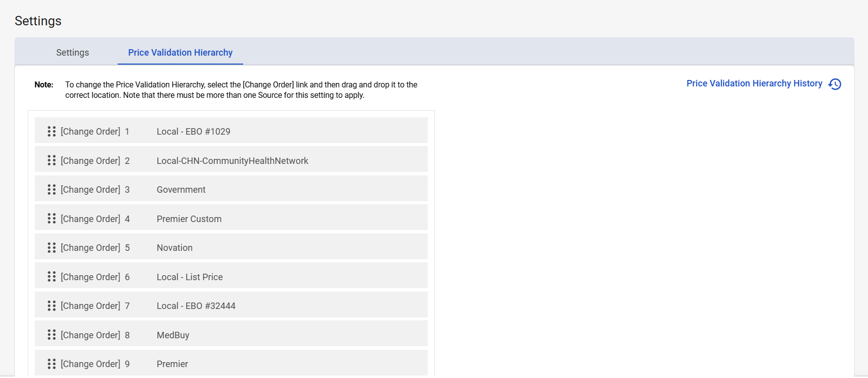Image resolution: width=868 pixels, height=378 pixels.
Task: Click drag handle for Local - EBO #1029
Action: coord(52,131)
